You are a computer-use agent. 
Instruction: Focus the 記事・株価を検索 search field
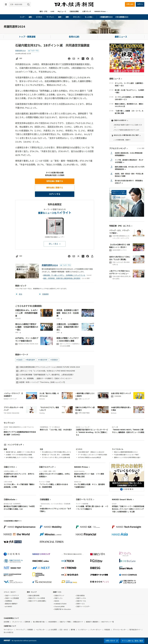pyautogui.click(x=18, y=4)
